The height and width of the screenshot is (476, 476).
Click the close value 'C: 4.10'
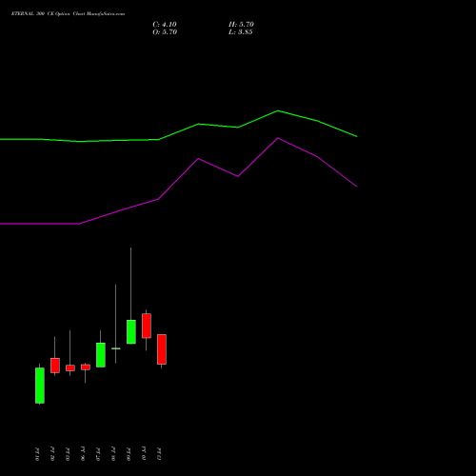[165, 25]
